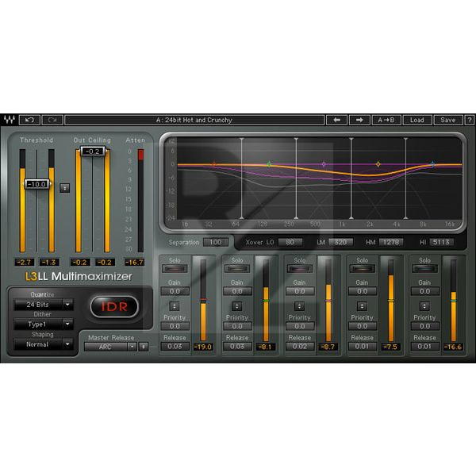
Task: Click the fifth band gain/priority link icon
Action: coord(424,306)
